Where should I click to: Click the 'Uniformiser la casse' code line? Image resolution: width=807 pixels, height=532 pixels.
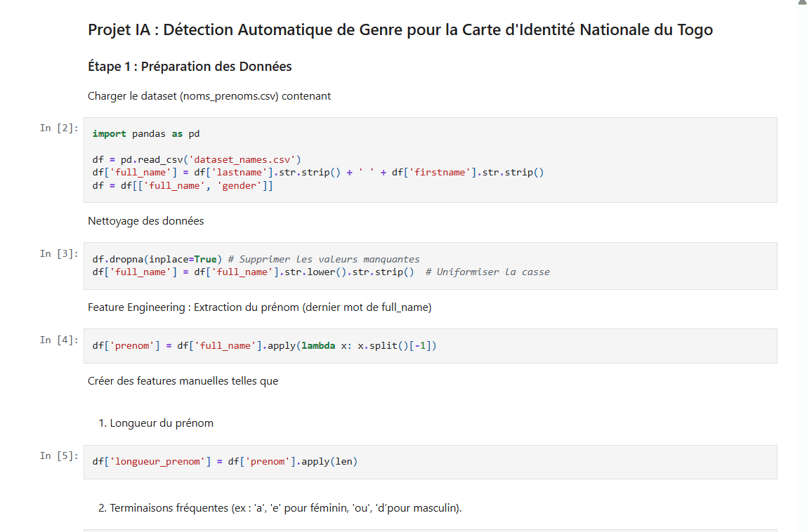tap(321, 272)
